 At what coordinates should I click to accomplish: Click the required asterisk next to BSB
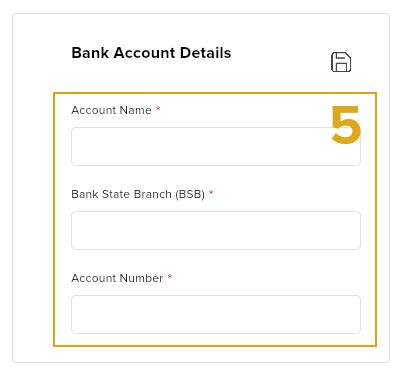point(211,193)
